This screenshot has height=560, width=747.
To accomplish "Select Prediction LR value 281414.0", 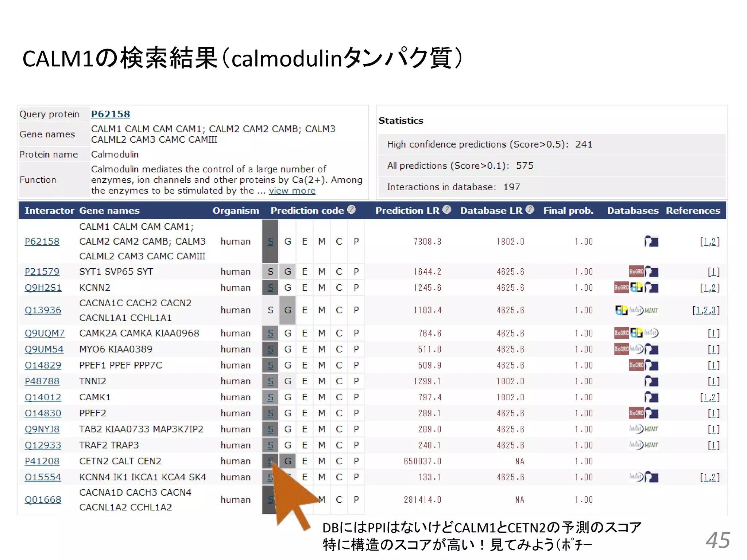I will 422,499.
